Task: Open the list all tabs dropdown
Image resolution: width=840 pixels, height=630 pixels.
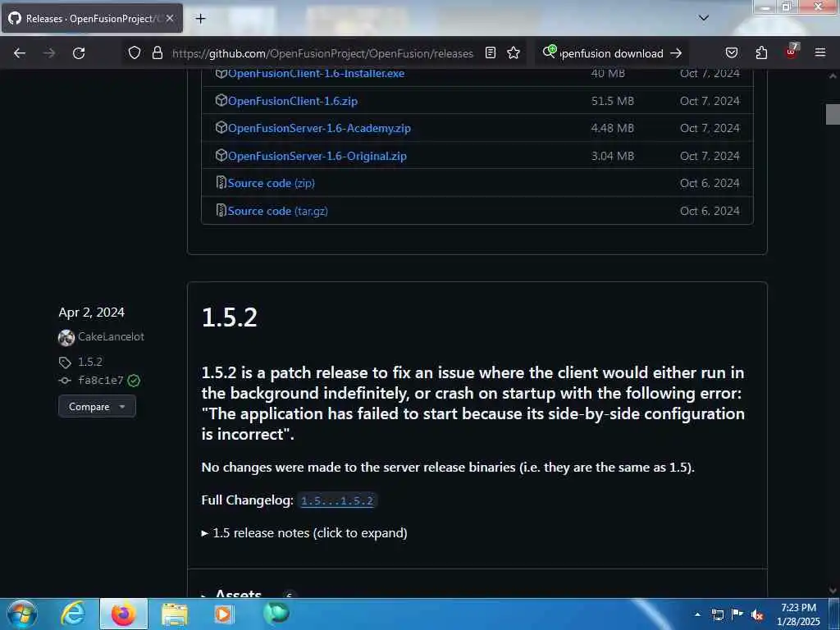Action: 704,18
